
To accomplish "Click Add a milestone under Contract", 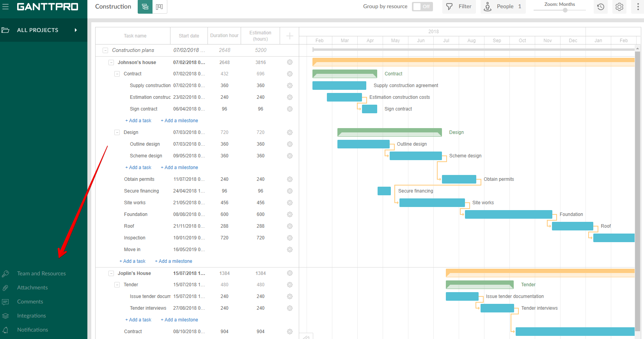I will point(179,121).
